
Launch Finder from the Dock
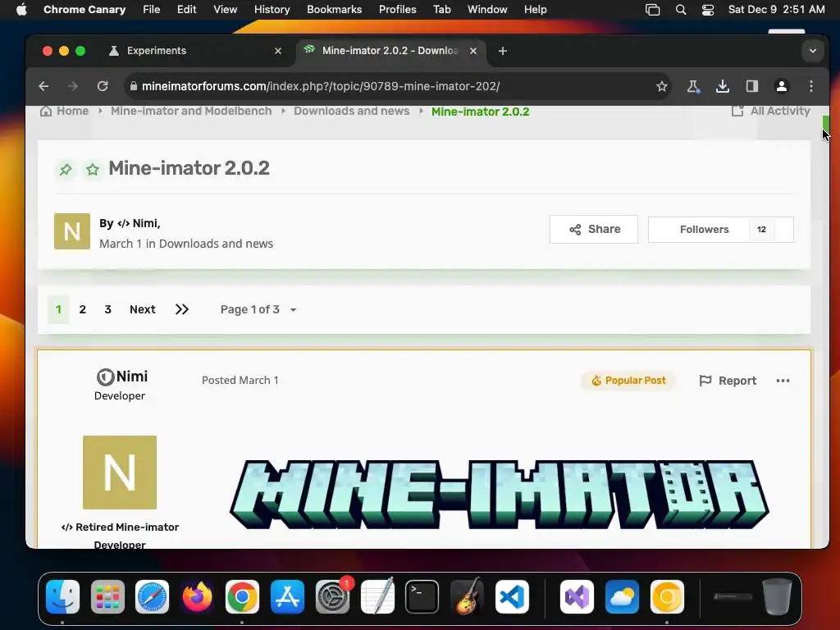(62, 596)
